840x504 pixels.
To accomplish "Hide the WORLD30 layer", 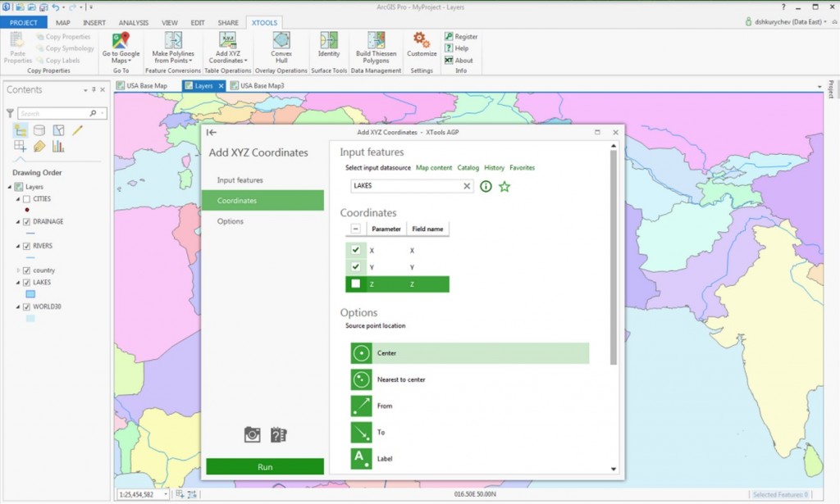I will (x=26, y=307).
